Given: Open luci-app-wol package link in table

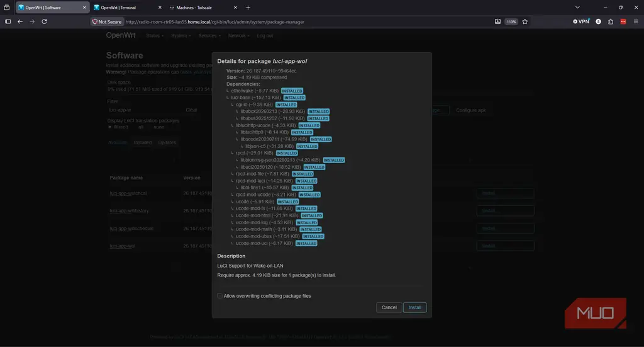Looking at the screenshot, I should click(123, 246).
